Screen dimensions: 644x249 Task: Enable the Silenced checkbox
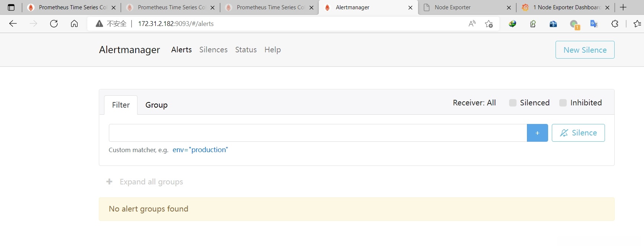tap(513, 103)
